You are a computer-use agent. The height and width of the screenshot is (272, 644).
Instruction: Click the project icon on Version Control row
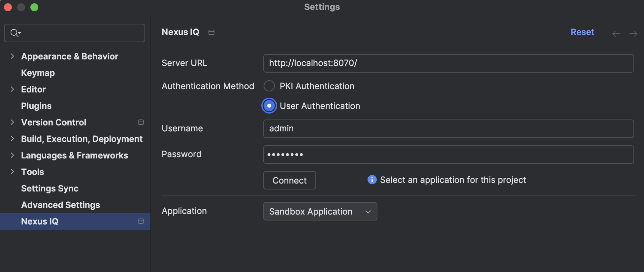tap(141, 122)
